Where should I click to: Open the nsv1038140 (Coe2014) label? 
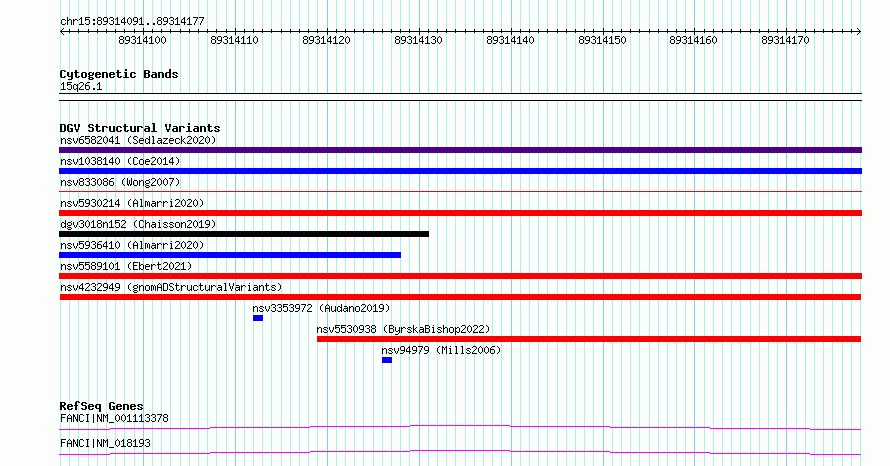click(120, 161)
